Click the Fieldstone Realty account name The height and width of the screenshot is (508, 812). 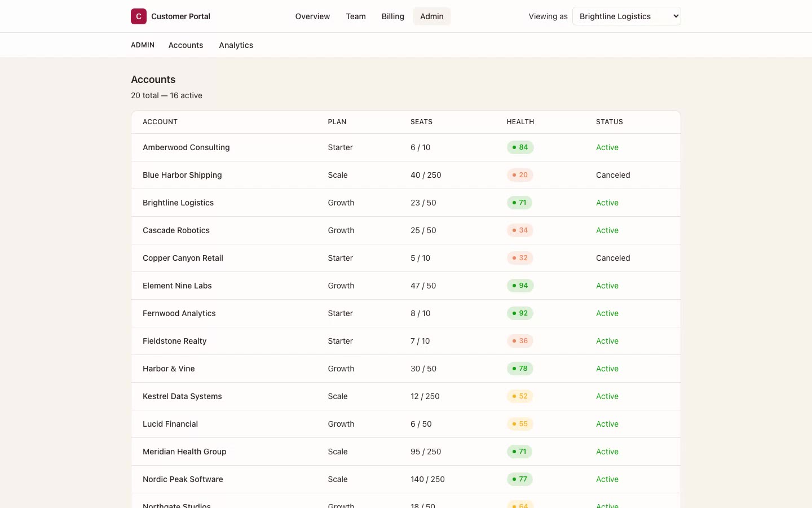click(x=175, y=341)
